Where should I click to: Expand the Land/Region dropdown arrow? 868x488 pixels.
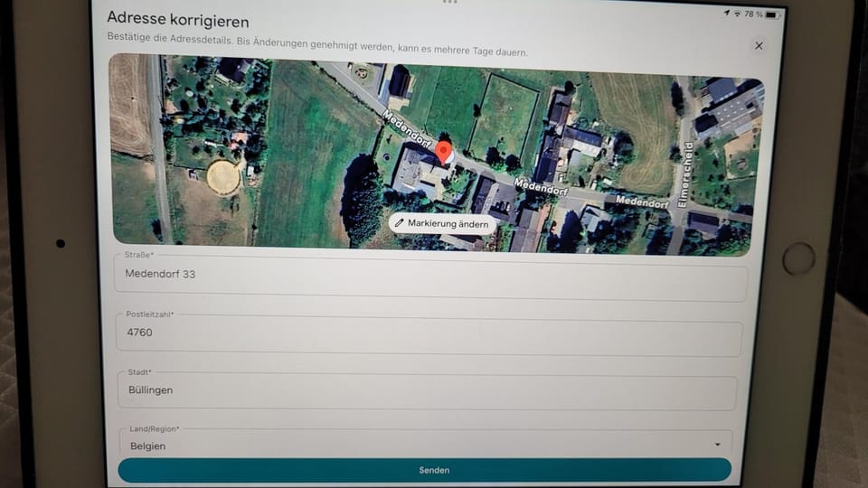coord(718,445)
